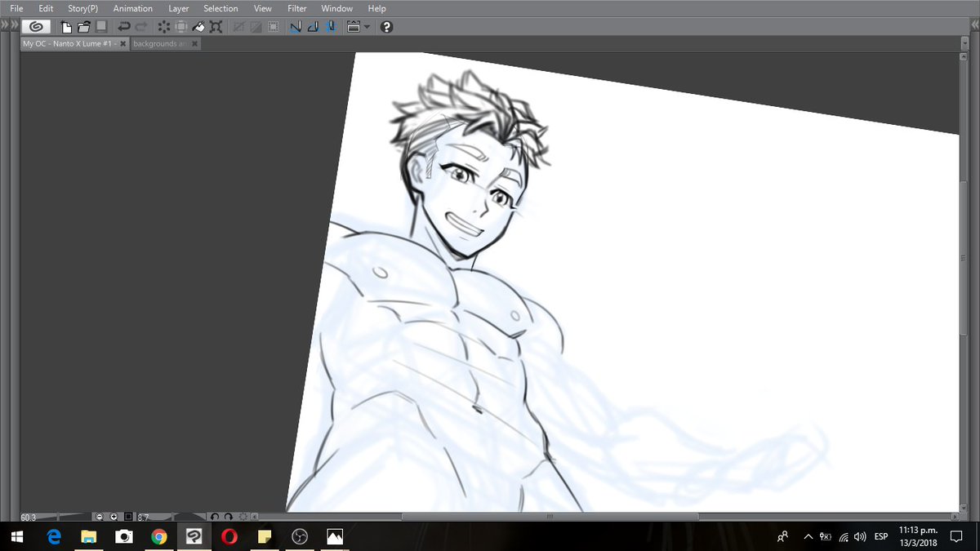This screenshot has height=551, width=980.
Task: Rotate canvas right icon
Action: pyautogui.click(x=229, y=517)
